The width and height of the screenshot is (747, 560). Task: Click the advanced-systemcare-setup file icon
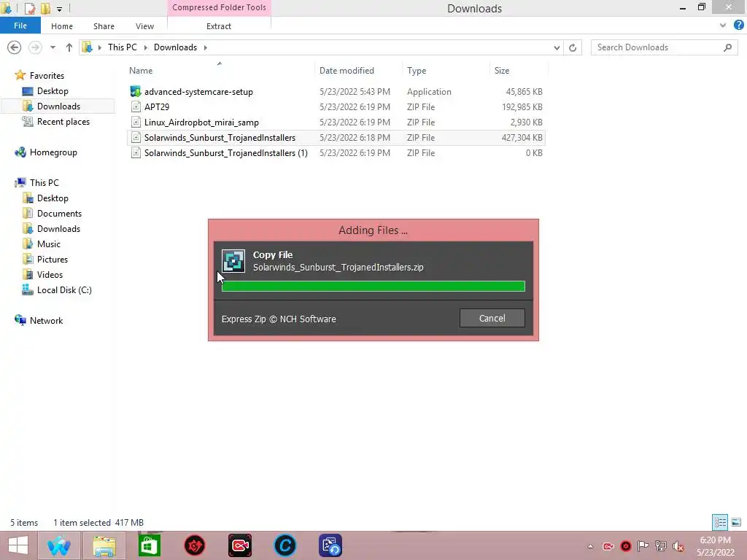click(x=135, y=91)
